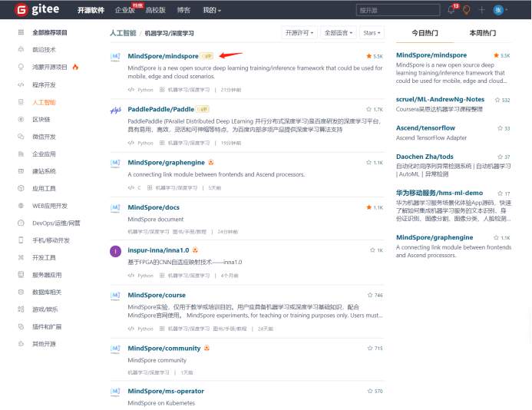This screenshot has height=410, width=532.
Task: Open 华为移动服务/hms-ml-demo in hot list
Action: [x=439, y=193]
